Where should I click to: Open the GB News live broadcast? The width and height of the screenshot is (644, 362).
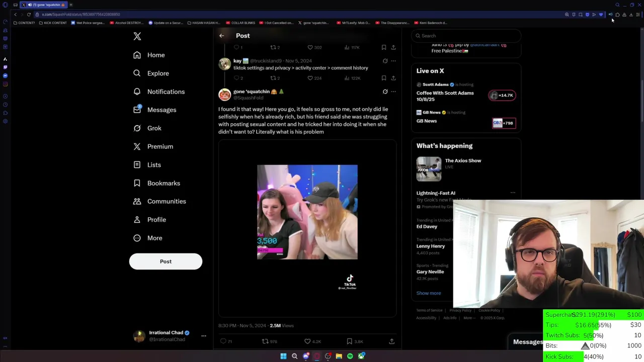[466, 121]
